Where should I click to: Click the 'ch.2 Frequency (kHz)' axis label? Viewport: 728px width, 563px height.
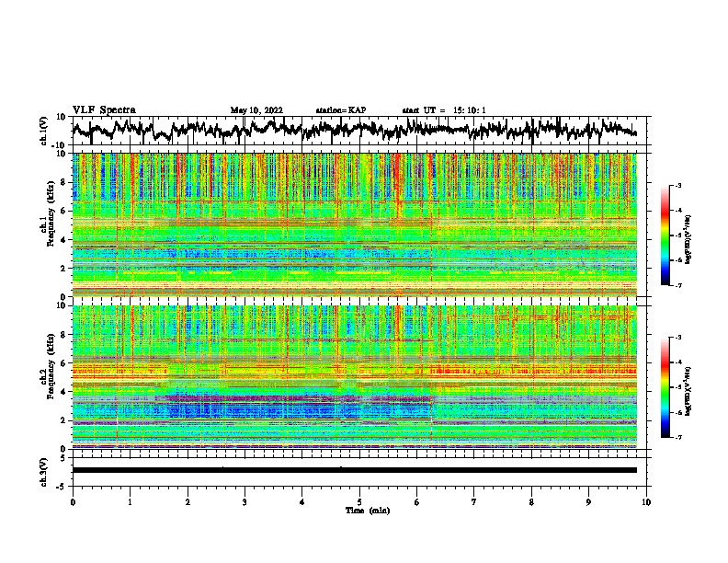click(x=47, y=366)
